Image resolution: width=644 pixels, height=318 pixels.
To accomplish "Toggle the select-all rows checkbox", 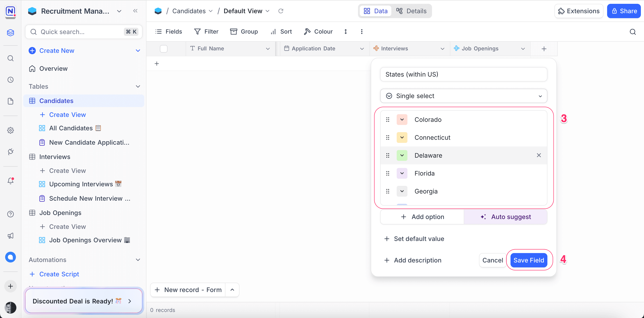I will pyautogui.click(x=163, y=49).
